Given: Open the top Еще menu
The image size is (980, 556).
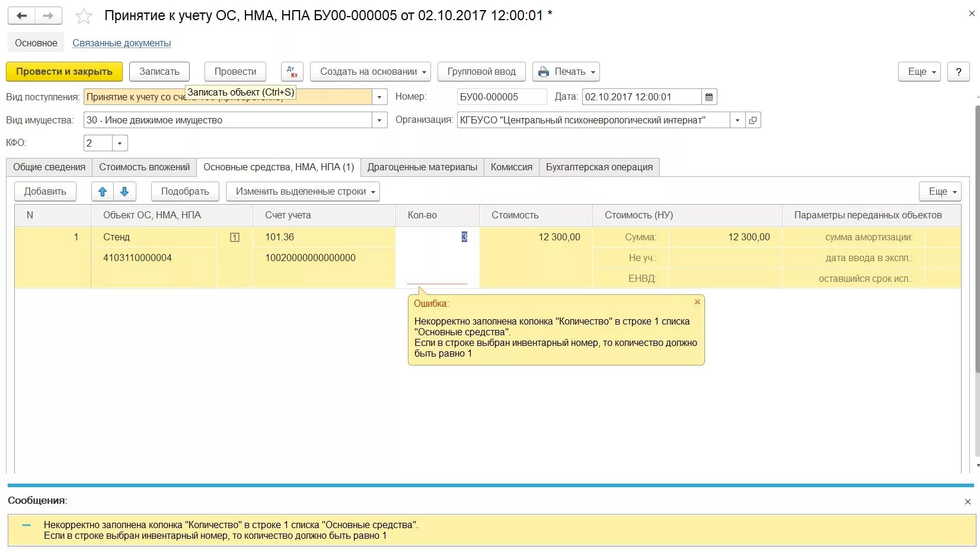Looking at the screenshot, I should pyautogui.click(x=920, y=72).
